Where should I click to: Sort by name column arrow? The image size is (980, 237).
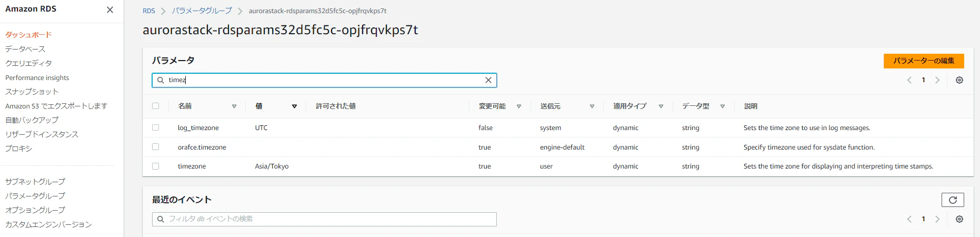pyautogui.click(x=234, y=106)
